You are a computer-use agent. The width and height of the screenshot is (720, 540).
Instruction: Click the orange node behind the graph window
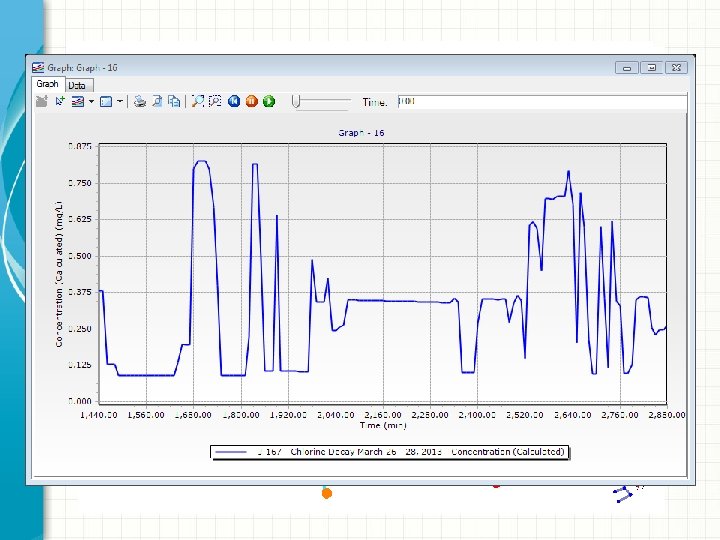tap(327, 493)
